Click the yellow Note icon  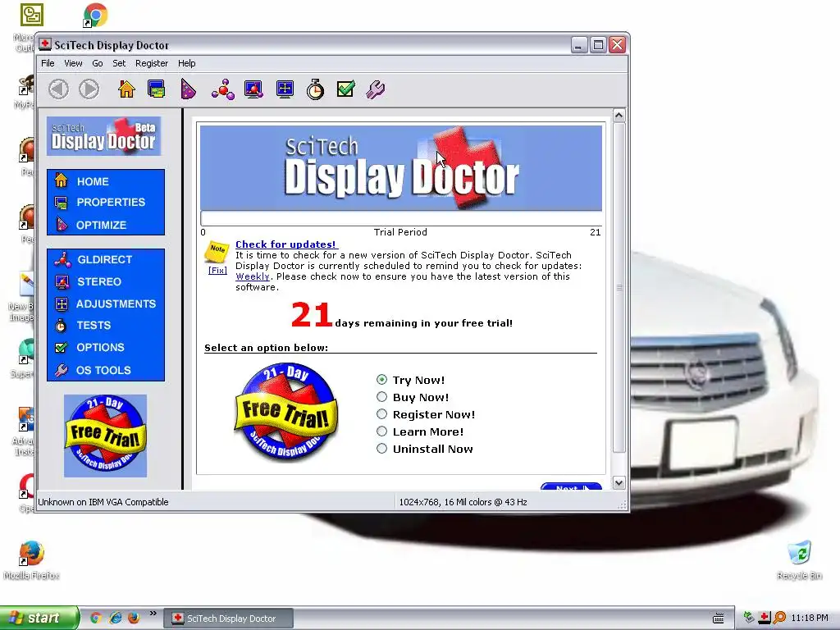tap(217, 251)
